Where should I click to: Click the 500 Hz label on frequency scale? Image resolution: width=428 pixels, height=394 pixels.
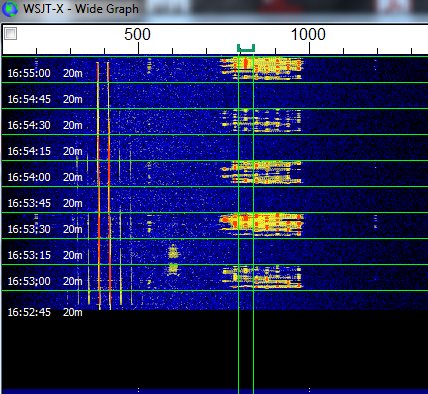(x=137, y=35)
